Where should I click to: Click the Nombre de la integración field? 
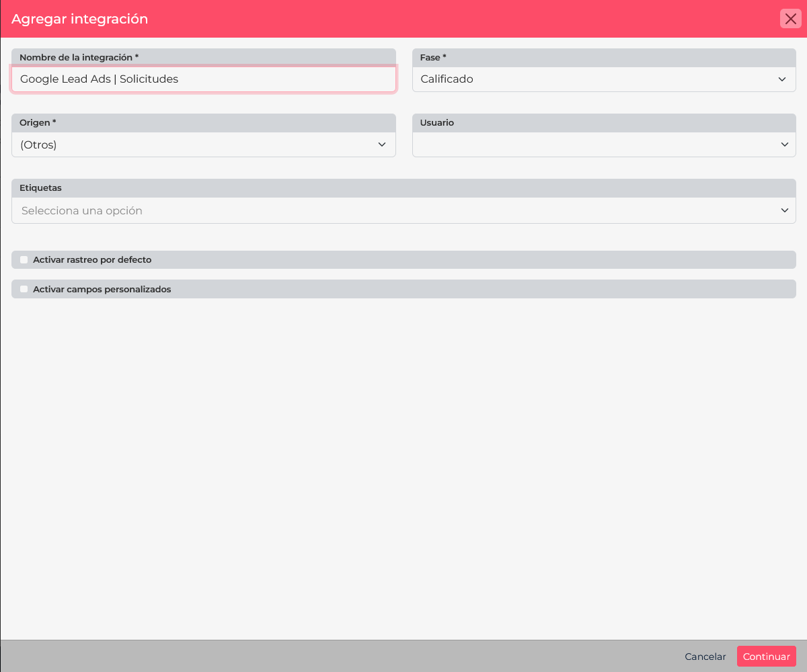coord(204,79)
